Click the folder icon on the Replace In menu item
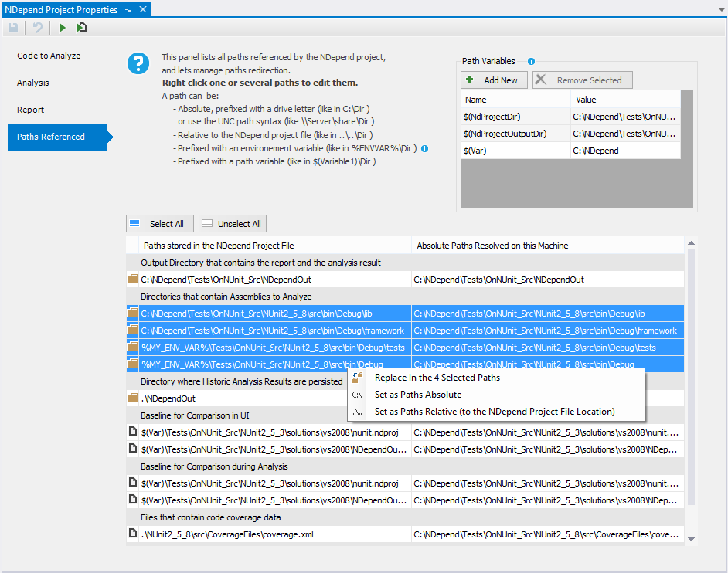728x573 pixels. point(357,378)
